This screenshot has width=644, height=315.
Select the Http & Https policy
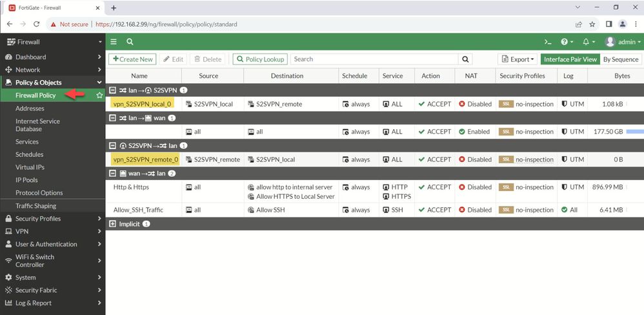(x=131, y=187)
